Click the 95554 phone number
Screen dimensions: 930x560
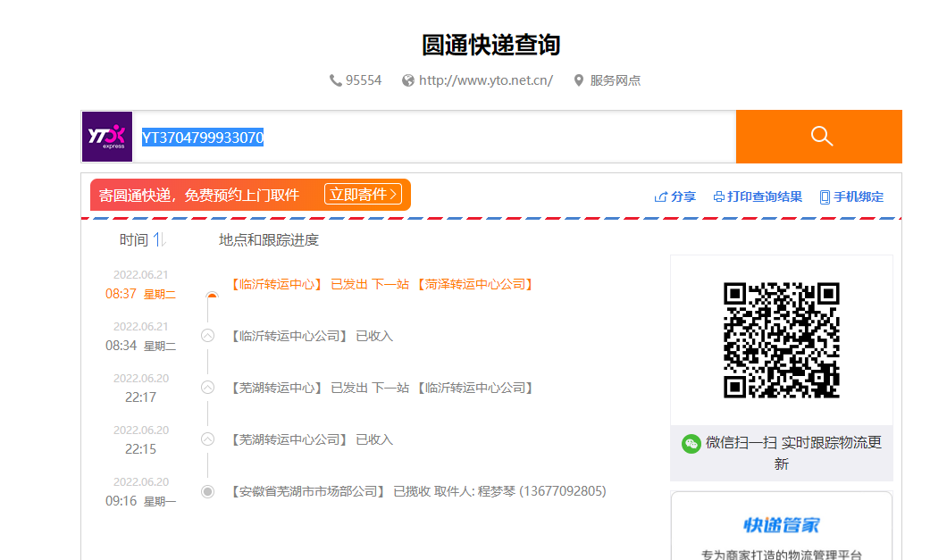click(364, 80)
